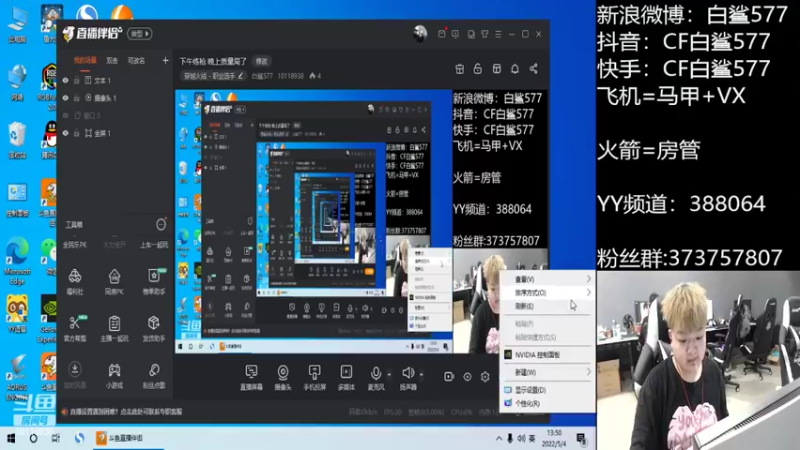Open taskbar volume icon

point(521,438)
